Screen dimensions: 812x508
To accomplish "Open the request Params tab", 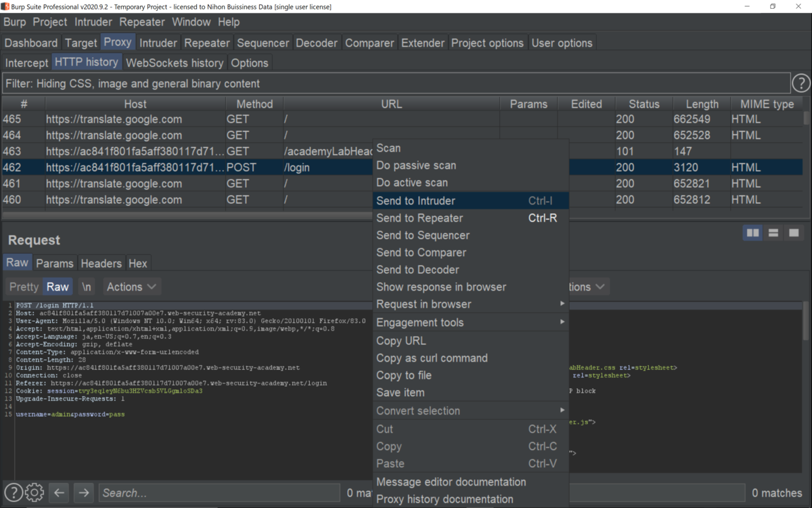I will 55,263.
